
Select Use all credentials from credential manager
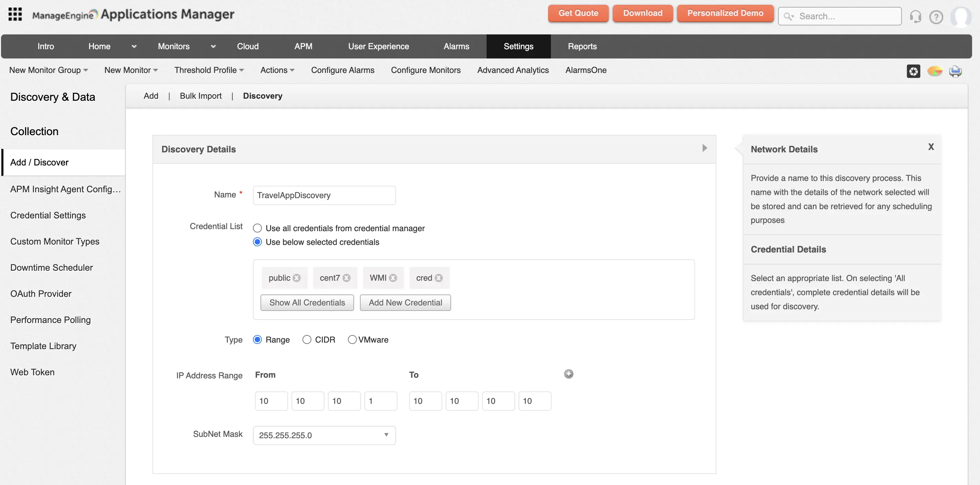257,228
